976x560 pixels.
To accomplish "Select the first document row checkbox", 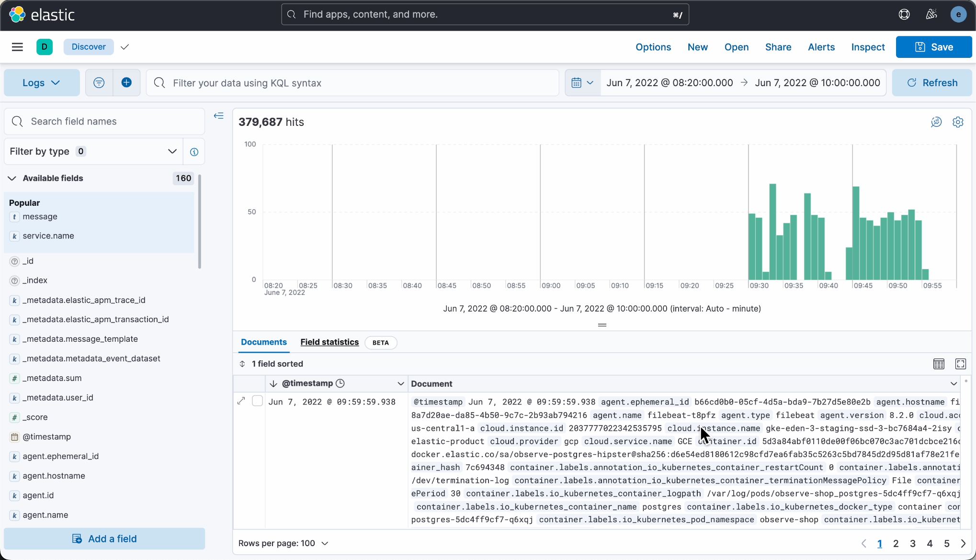I will [257, 401].
